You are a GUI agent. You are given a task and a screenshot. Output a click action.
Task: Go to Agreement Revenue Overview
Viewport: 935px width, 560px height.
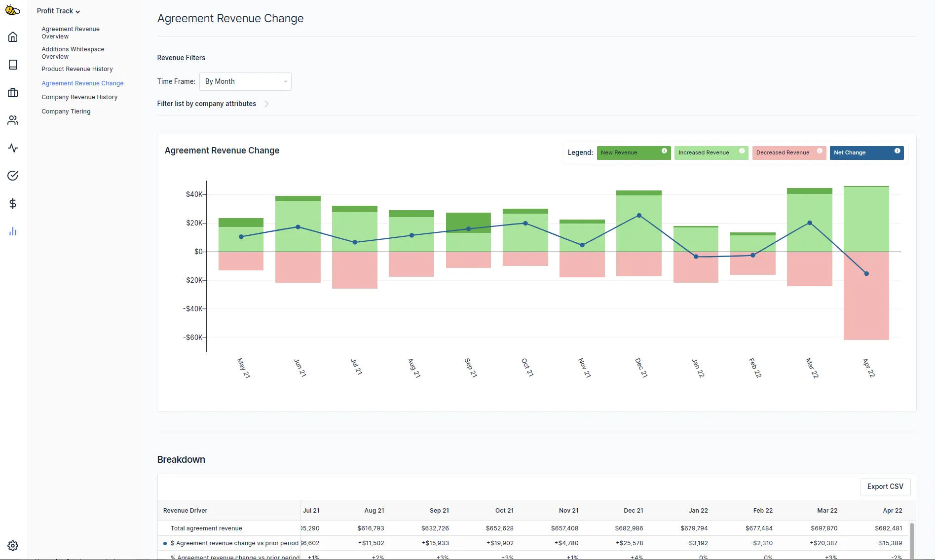pos(71,33)
